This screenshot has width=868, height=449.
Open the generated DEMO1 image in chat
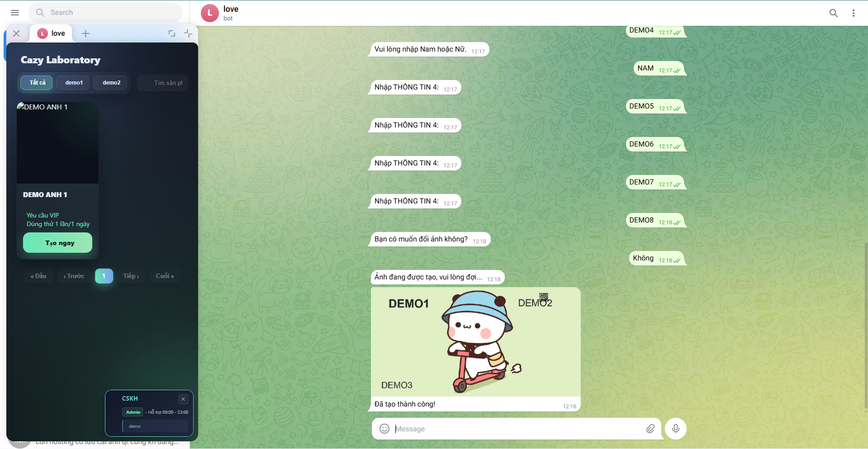pyautogui.click(x=475, y=342)
